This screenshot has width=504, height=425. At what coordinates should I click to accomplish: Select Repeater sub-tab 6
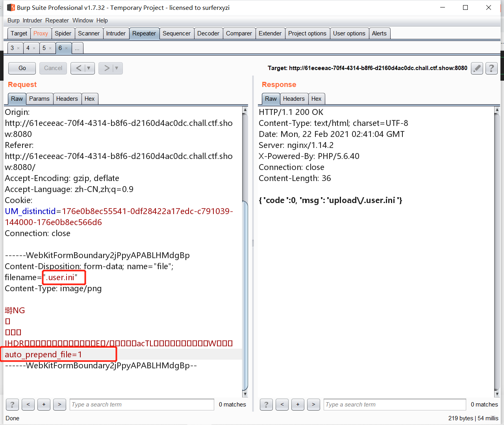pyautogui.click(x=60, y=48)
